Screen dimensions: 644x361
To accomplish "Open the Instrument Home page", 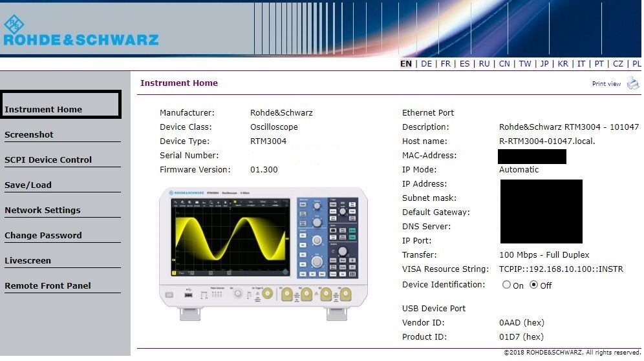I will pos(43,110).
